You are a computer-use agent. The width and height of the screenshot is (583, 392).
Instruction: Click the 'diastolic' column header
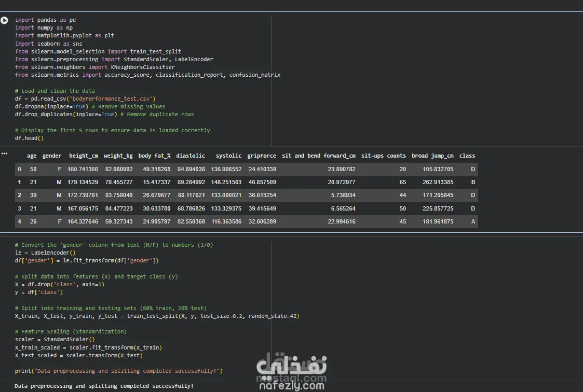(x=191, y=156)
